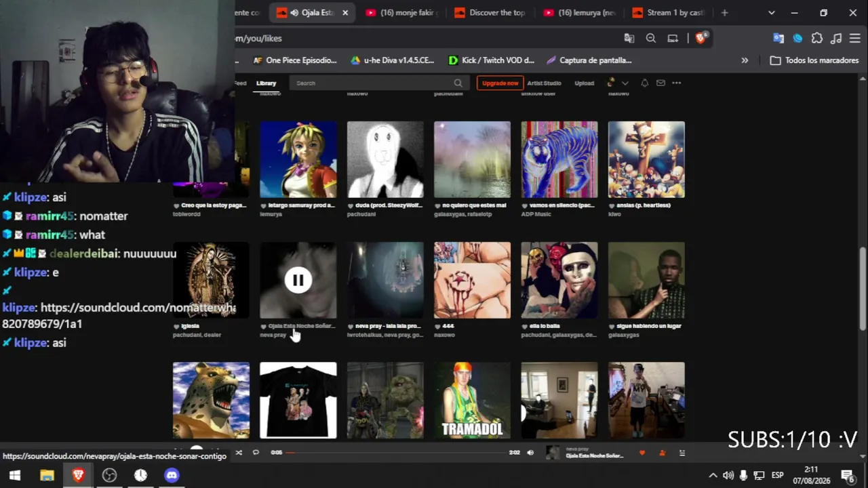Click the SoundCloud search magnifier icon

coord(458,83)
